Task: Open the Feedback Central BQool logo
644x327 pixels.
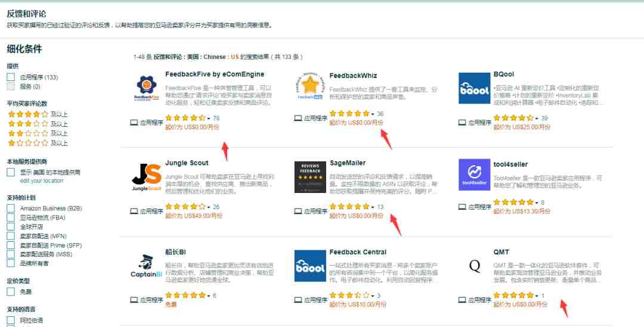Action: [310, 266]
